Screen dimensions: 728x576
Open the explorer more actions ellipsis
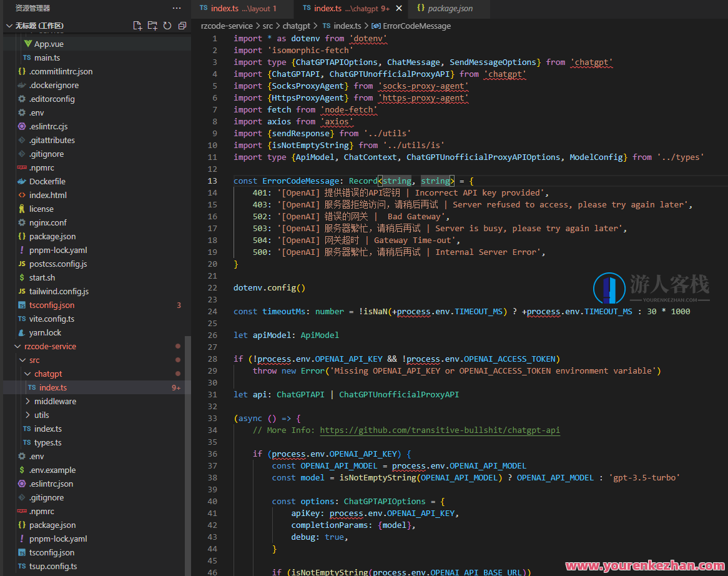tap(177, 8)
